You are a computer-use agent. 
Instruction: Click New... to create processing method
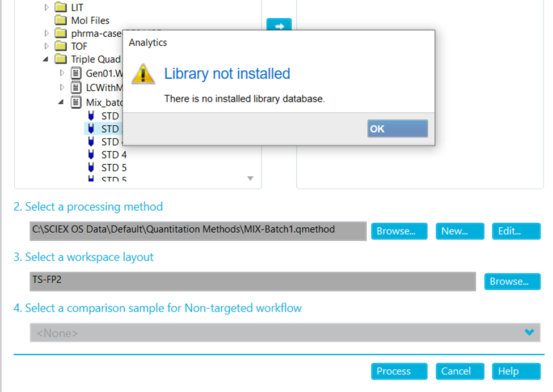(x=459, y=231)
